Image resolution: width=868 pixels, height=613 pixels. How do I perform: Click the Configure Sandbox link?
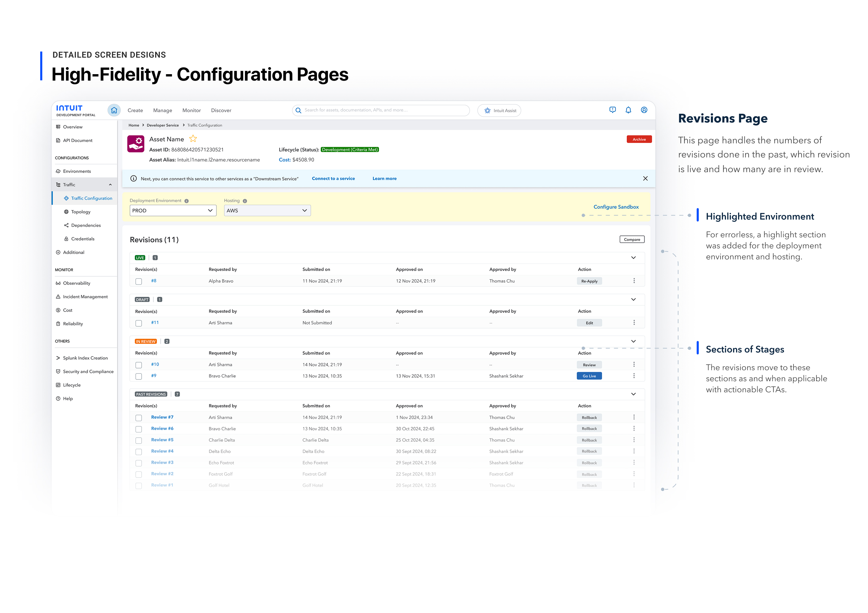point(616,207)
